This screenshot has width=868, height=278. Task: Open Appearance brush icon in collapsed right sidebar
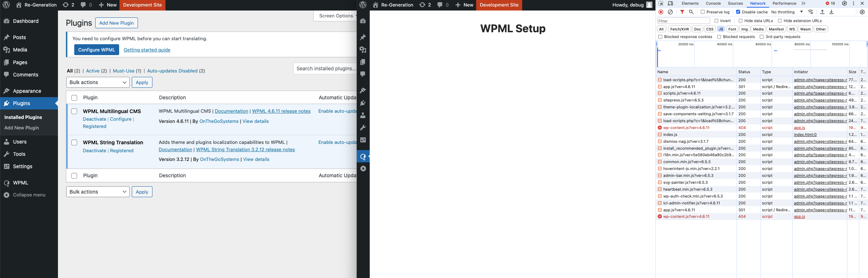click(x=363, y=91)
